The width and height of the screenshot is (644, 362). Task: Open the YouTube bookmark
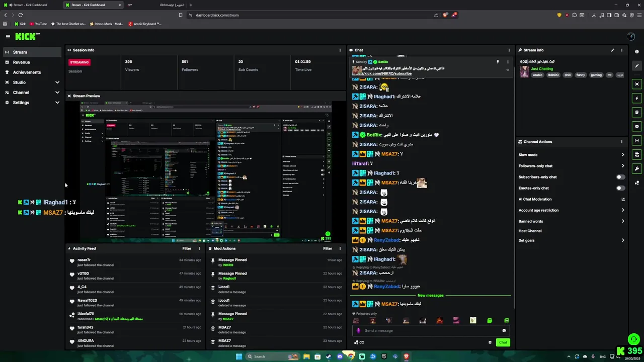click(38, 24)
